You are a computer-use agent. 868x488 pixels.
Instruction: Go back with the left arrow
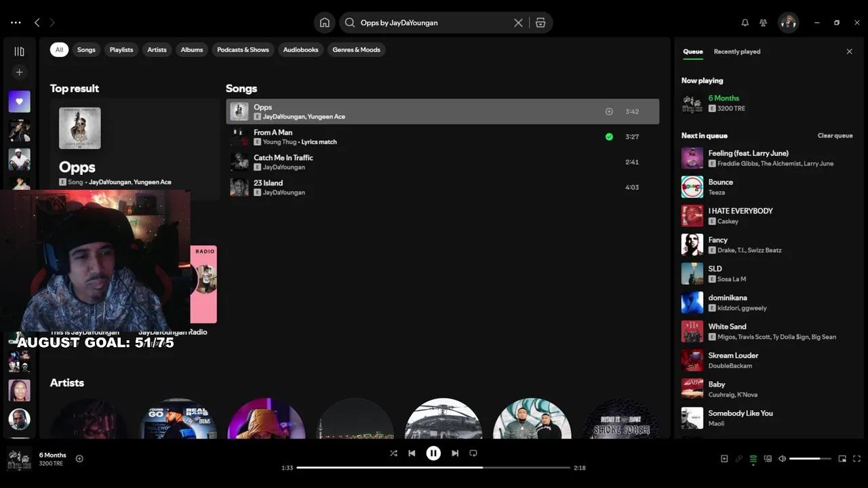[x=37, y=22]
